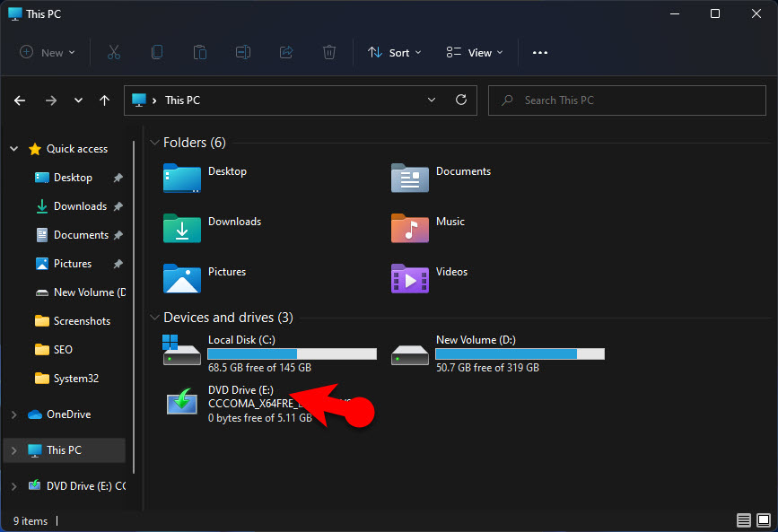Viewport: 778px width, 532px height.
Task: Collapse the Folders (6) group
Action: point(154,143)
